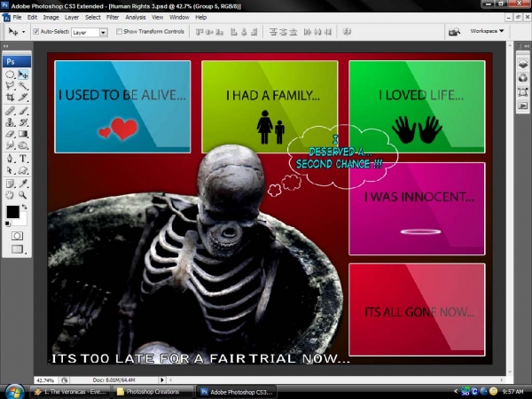The width and height of the screenshot is (532, 399).
Task: Select the Smudge/Blur tool
Action: (x=10, y=145)
